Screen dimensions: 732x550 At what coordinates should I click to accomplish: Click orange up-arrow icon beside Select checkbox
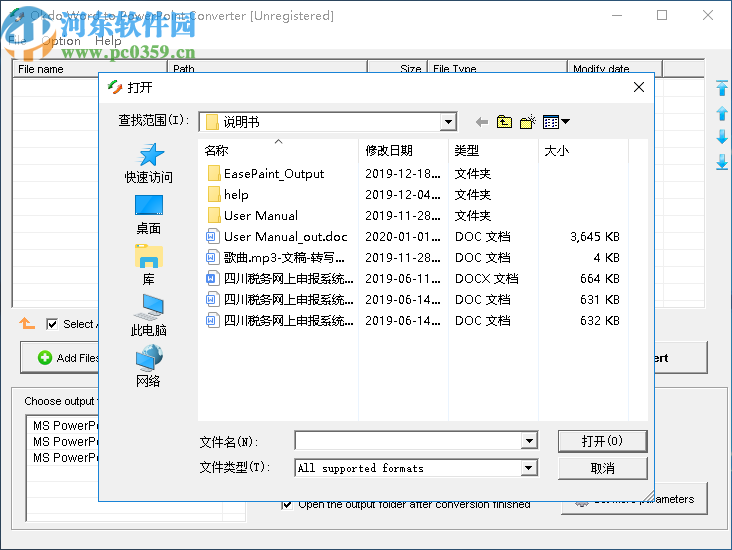[x=27, y=323]
